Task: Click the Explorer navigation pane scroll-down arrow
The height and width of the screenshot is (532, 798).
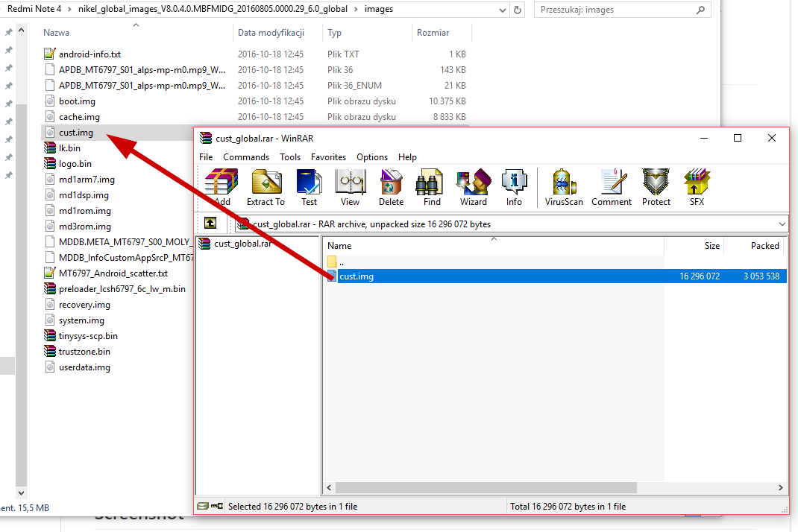Action: (x=21, y=493)
